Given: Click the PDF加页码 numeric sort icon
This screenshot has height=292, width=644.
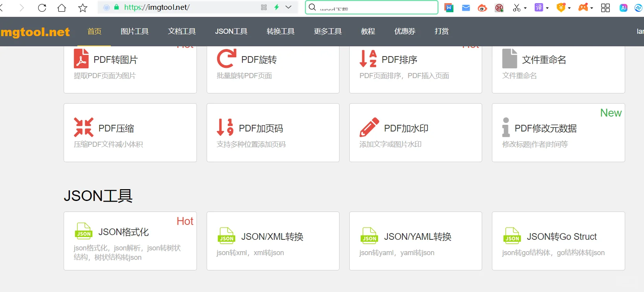Looking at the screenshot, I should [x=225, y=127].
